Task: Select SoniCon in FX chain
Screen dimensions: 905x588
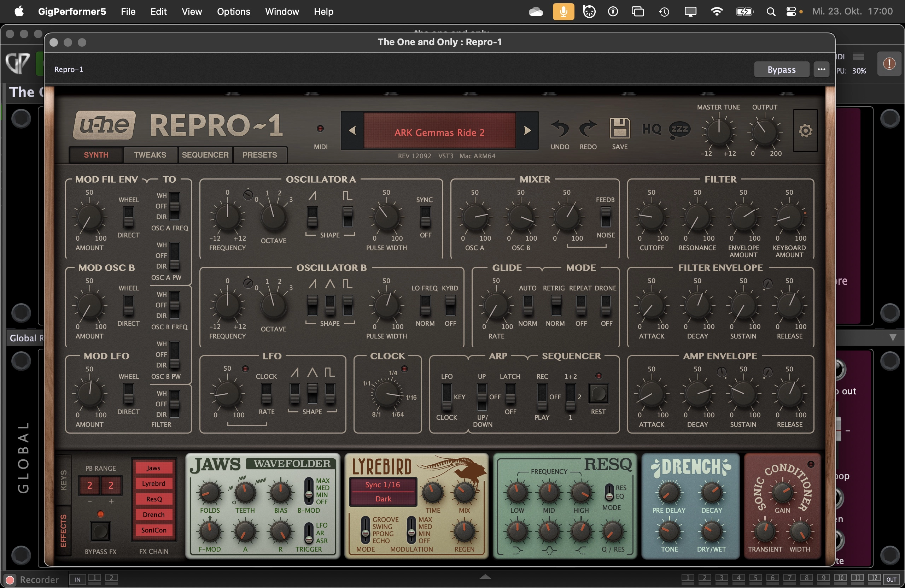Action: 154,530
